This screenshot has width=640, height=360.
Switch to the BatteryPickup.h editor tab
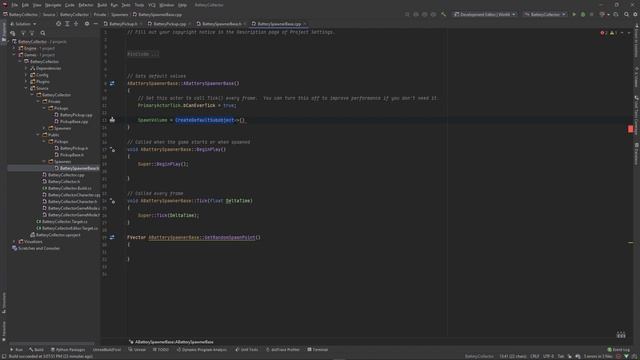tap(123, 24)
